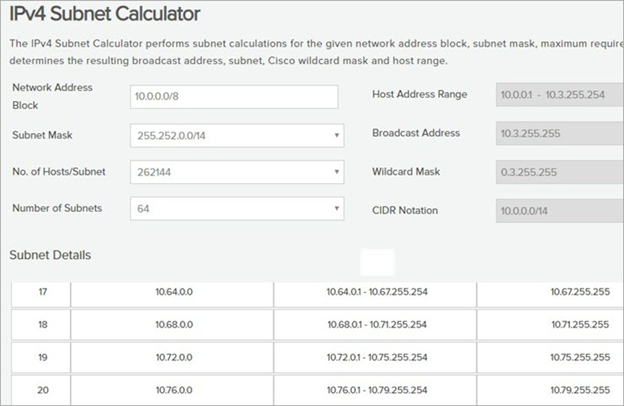624x406 pixels.
Task: Select host range 10.64.0.1 - 10.67.255.254
Action: pos(374,293)
